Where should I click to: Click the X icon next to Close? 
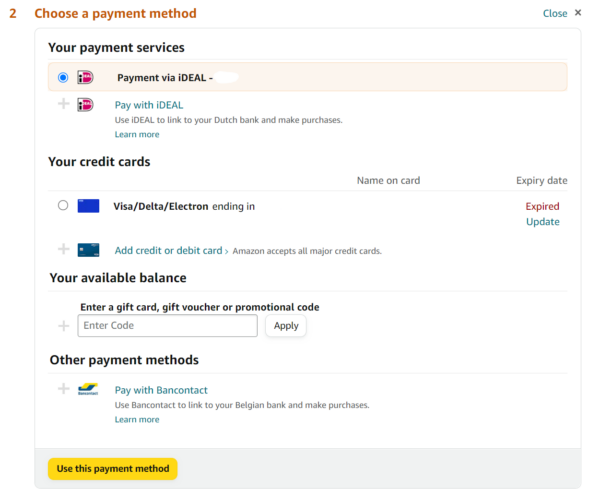click(578, 13)
